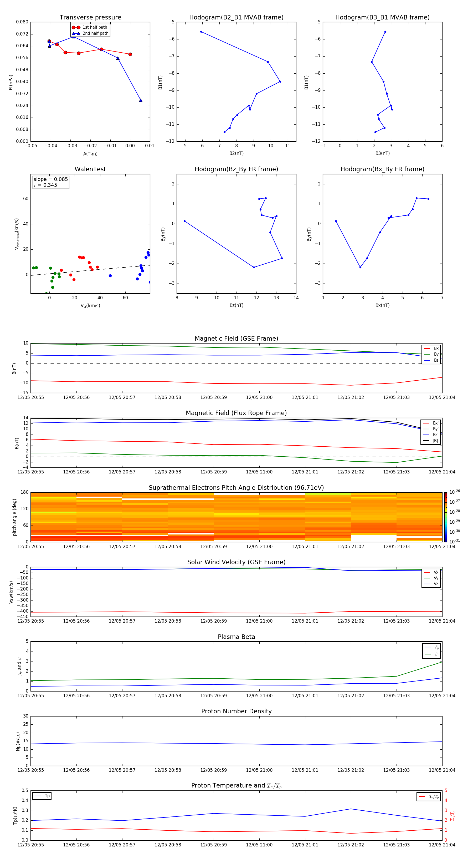Click the "pitch angle (deg)" y-axis label

(x=14, y=517)
